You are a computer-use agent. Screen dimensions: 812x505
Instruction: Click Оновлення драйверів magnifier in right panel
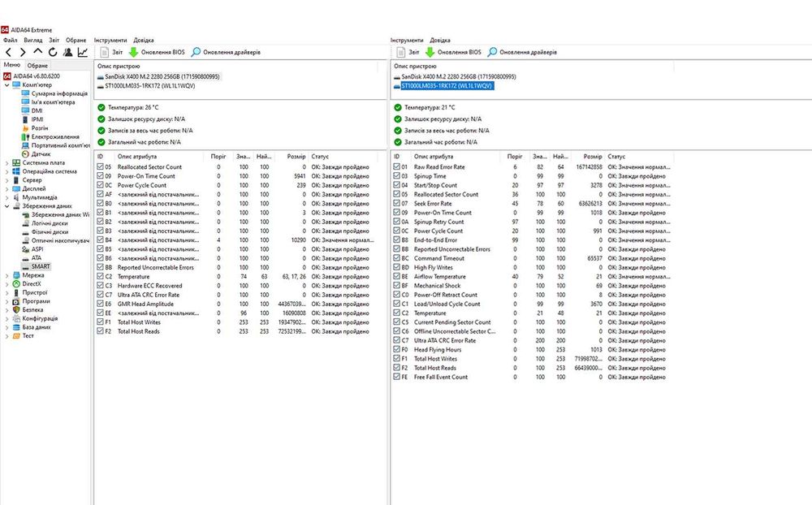(492, 52)
